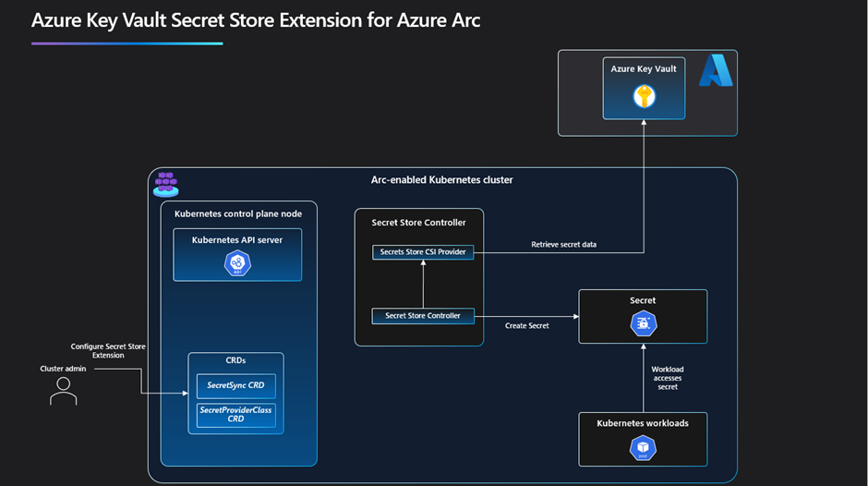
Task: Click the Arc-enabled Kubernetes cluster icon
Action: pos(166,185)
